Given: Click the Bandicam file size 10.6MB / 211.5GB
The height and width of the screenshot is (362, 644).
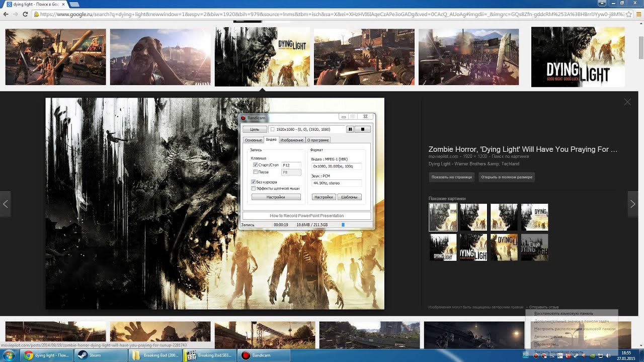Looking at the screenshot, I should click(312, 225).
